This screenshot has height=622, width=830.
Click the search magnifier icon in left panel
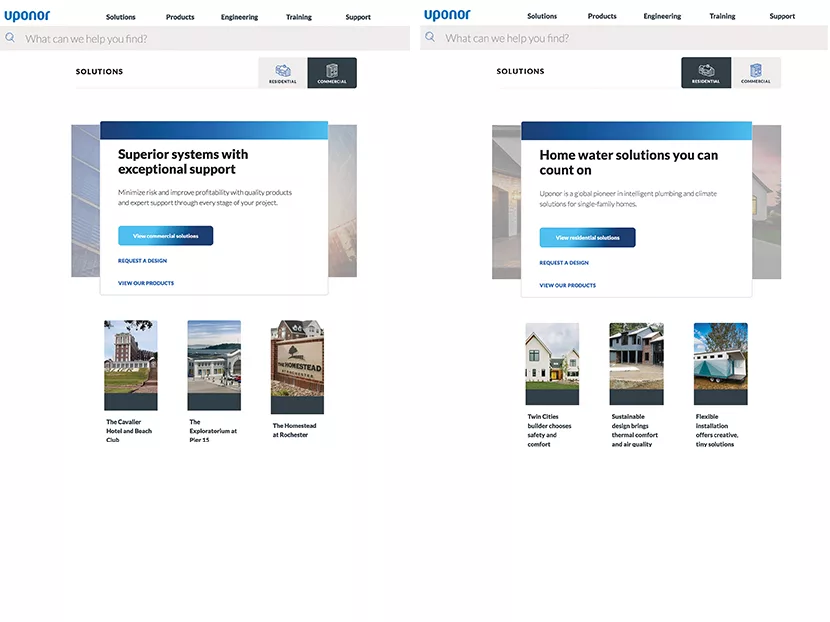coord(10,37)
